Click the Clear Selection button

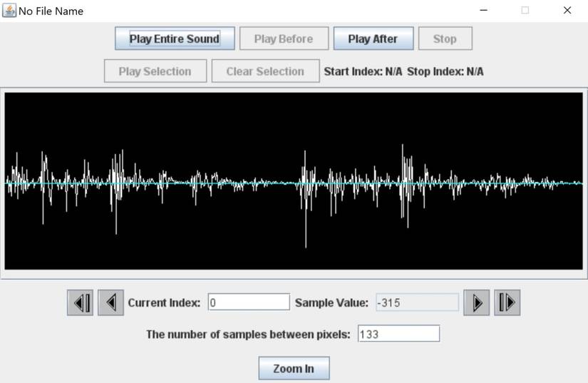[266, 71]
